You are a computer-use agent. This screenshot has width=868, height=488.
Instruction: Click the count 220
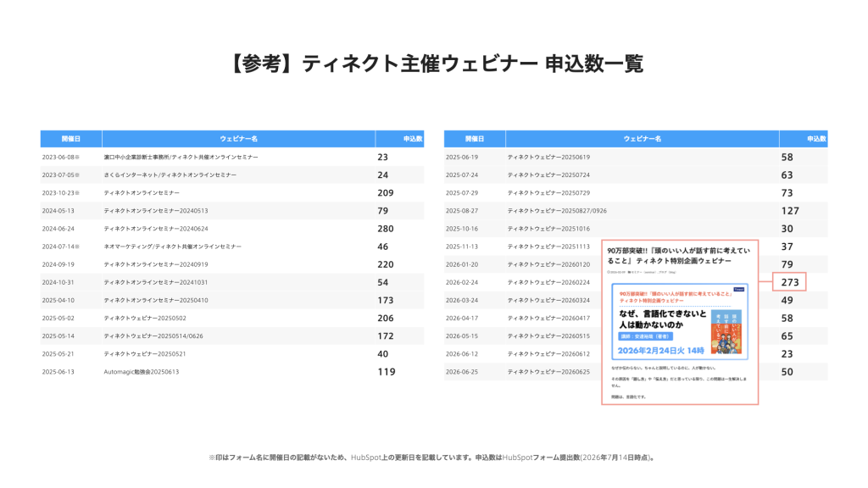[x=386, y=264]
